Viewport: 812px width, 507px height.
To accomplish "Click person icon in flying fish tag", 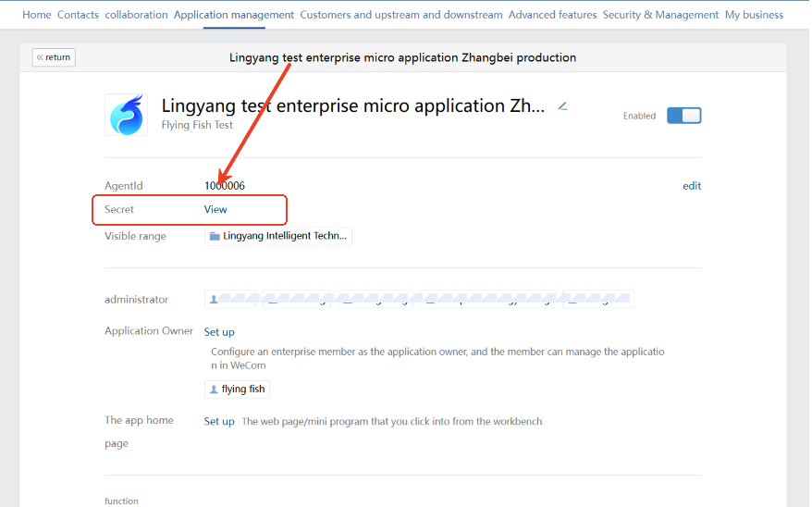I will 214,390.
